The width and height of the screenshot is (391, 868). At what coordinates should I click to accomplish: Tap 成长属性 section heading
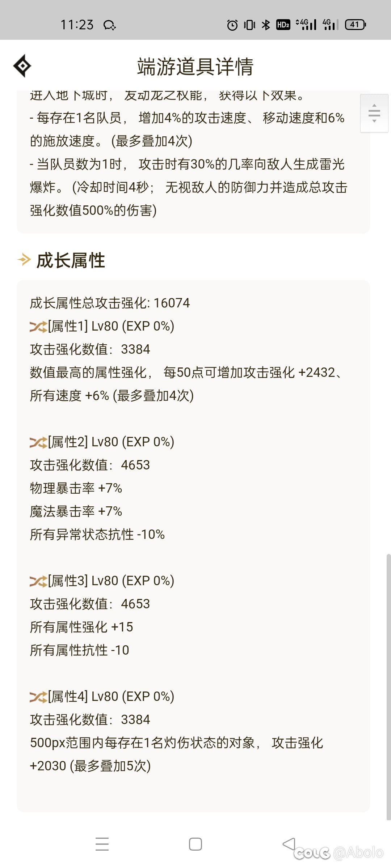(x=71, y=260)
